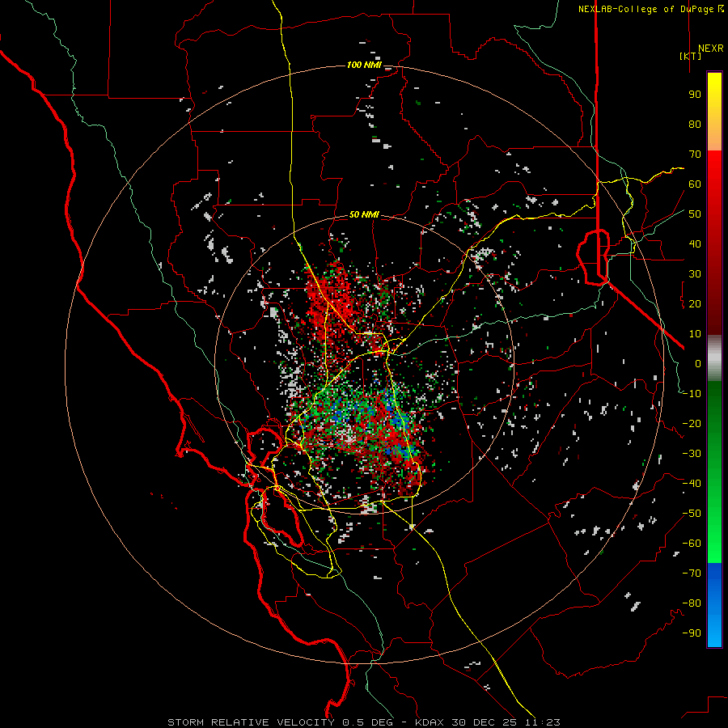Click the -70 value on velocity scale

[x=692, y=574]
